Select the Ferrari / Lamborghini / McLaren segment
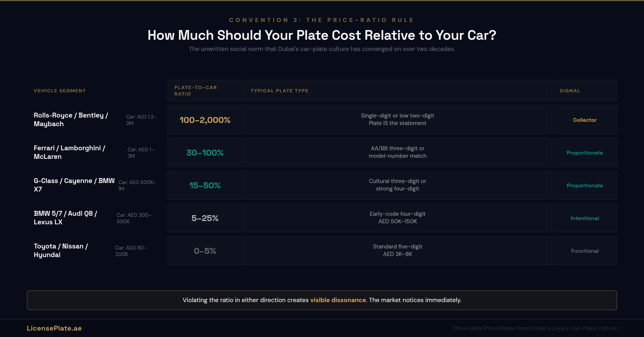 tap(69, 152)
